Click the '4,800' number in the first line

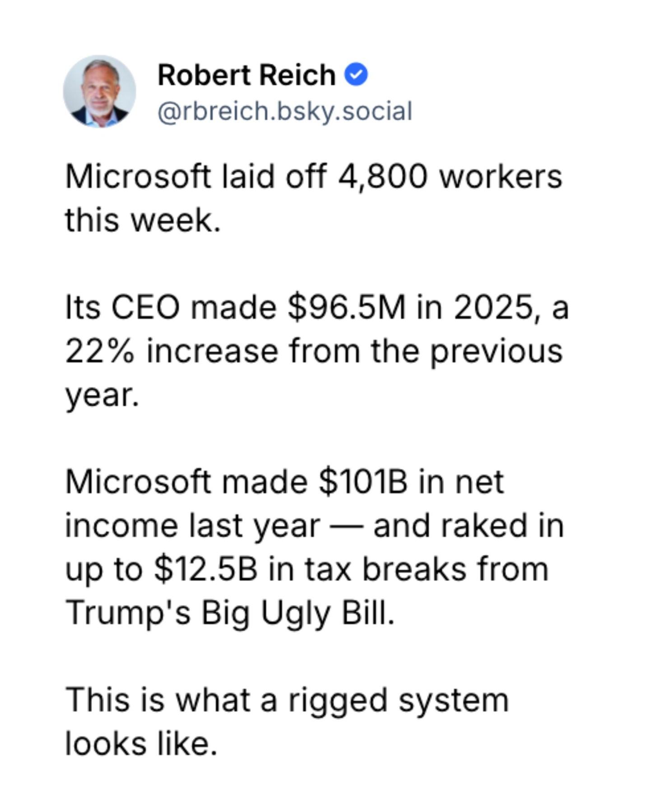[x=382, y=176]
